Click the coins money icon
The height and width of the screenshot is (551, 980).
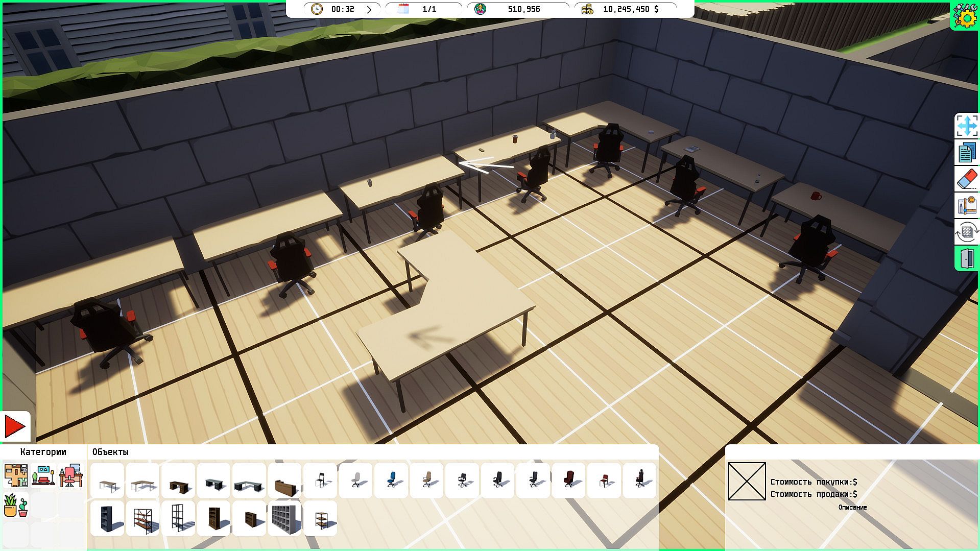[587, 9]
